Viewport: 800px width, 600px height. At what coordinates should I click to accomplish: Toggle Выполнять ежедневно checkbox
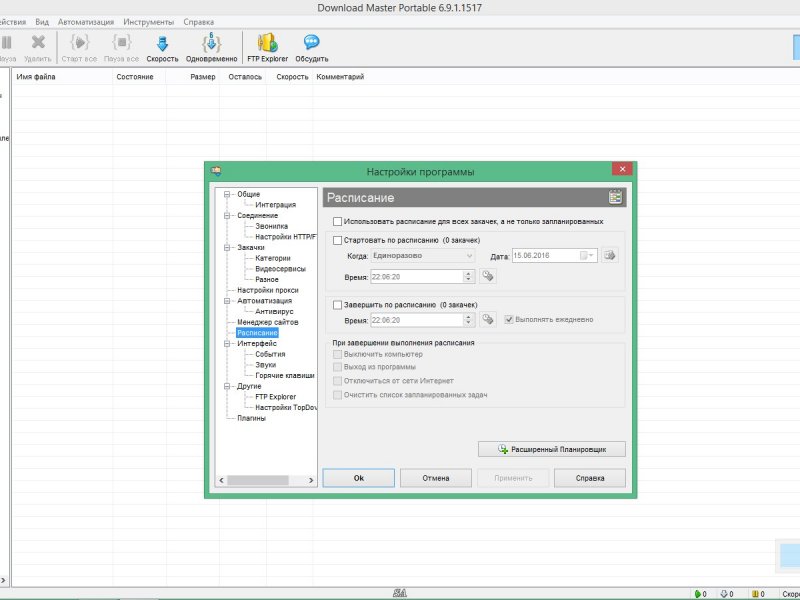(509, 319)
